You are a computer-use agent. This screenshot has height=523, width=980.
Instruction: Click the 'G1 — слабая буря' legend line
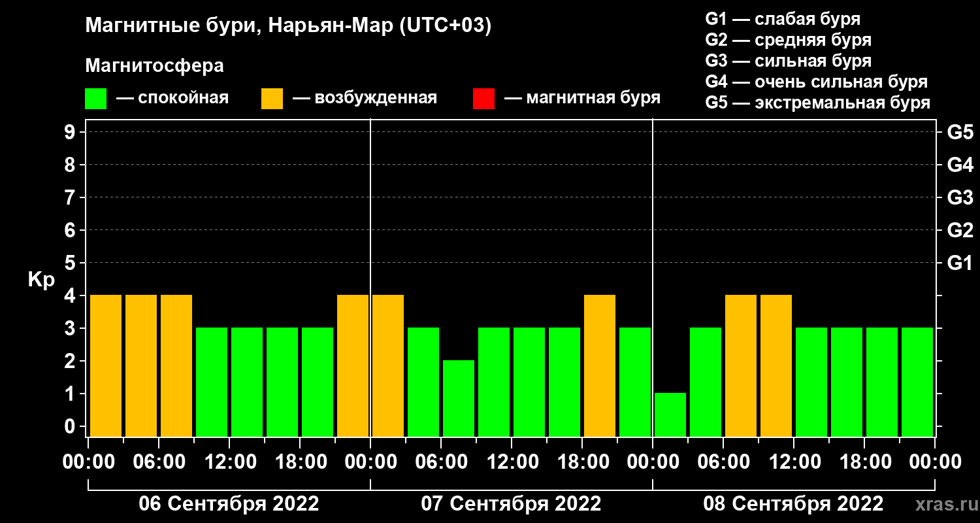(783, 19)
